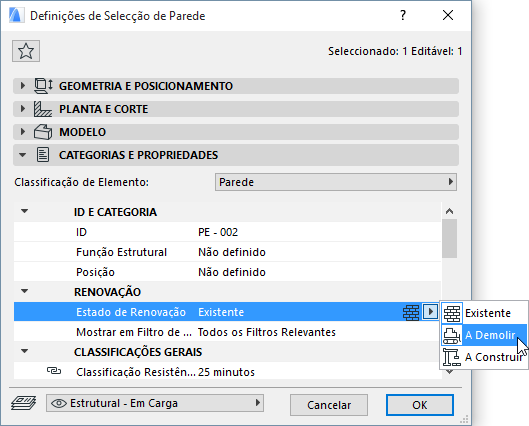Close the Definições de Selecção de Parede dialog
Viewport: 529px width, 426px height.
coord(448,15)
